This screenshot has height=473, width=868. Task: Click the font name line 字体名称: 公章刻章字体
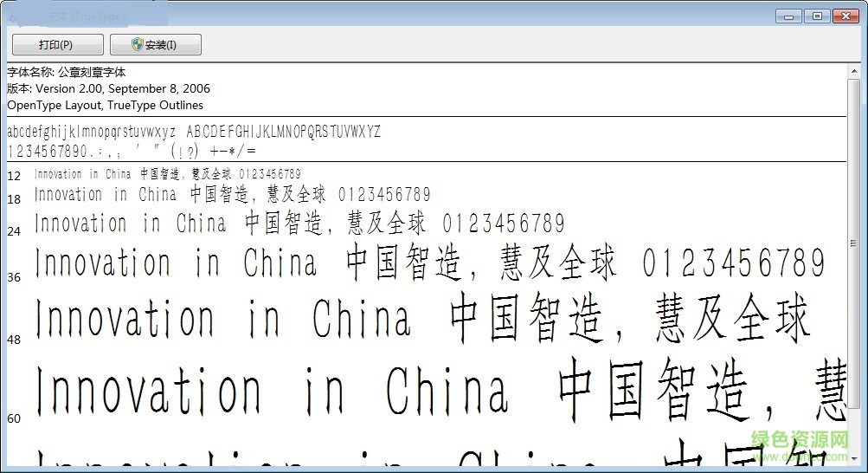coord(67,72)
